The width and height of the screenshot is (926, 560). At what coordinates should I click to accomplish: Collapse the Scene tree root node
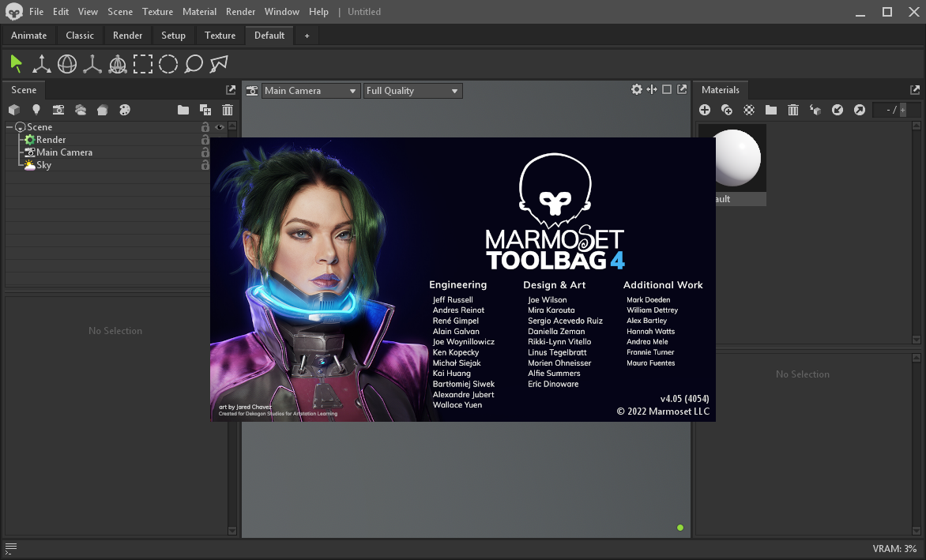[9, 127]
